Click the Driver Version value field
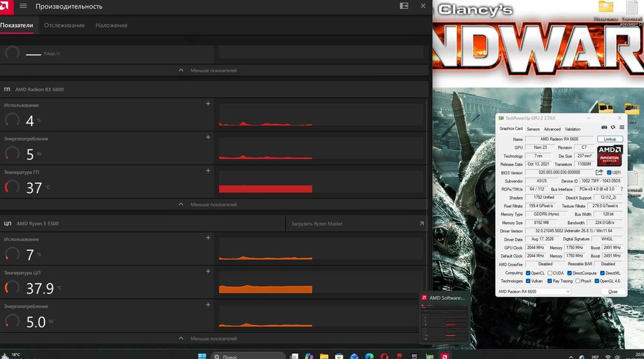Viewport: 644px width, 359px height. tap(574, 231)
